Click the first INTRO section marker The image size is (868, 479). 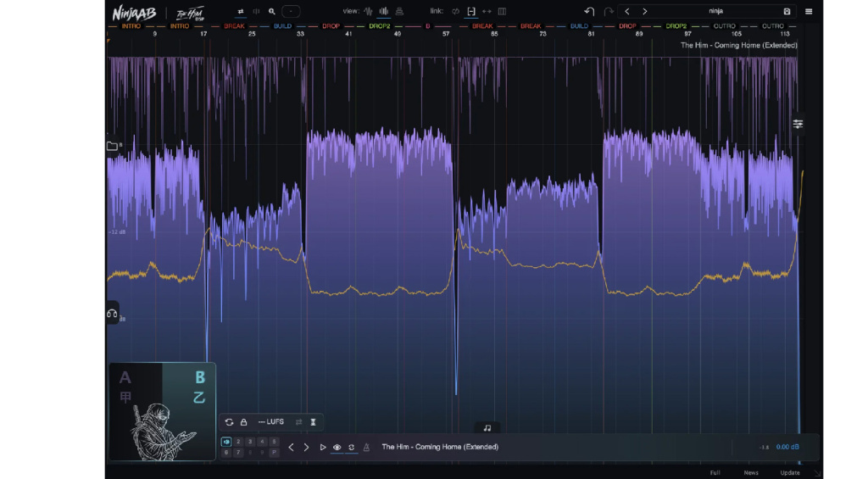[131, 26]
